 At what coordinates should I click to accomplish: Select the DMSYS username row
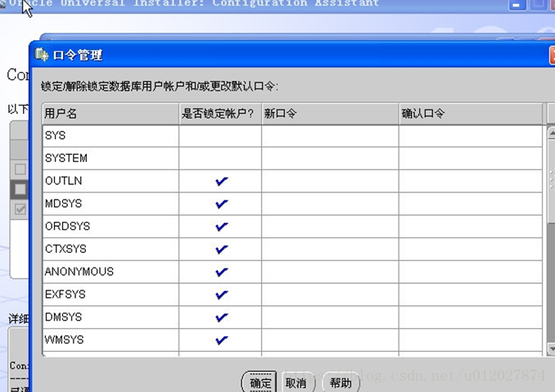tap(111, 318)
